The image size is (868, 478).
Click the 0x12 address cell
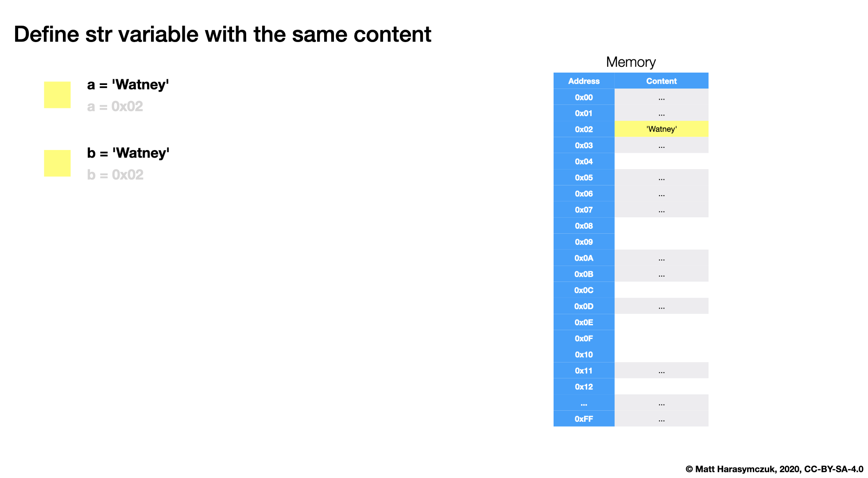coord(584,387)
